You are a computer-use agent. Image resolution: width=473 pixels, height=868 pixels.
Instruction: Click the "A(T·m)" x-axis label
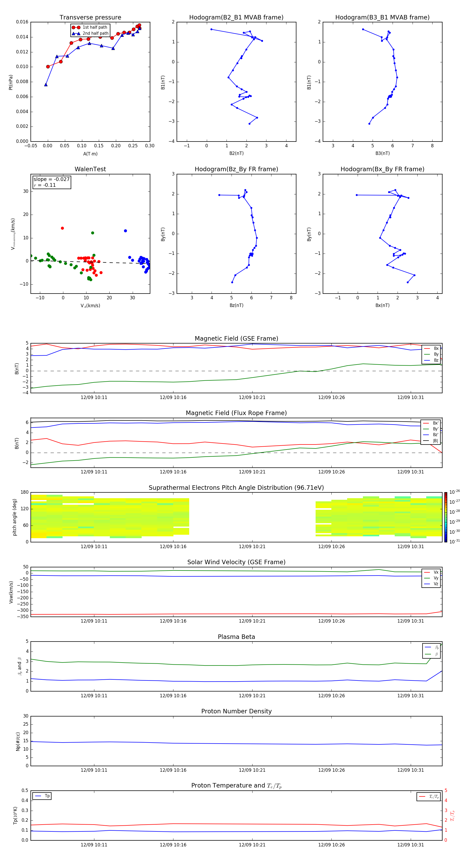[x=90, y=154]
